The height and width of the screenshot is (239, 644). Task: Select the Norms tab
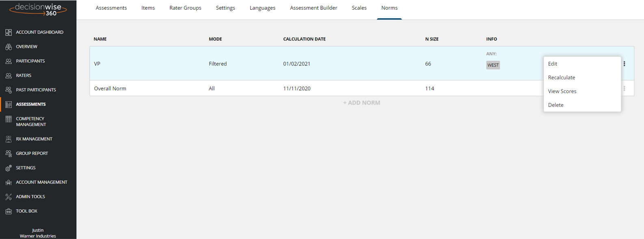pyautogui.click(x=389, y=8)
